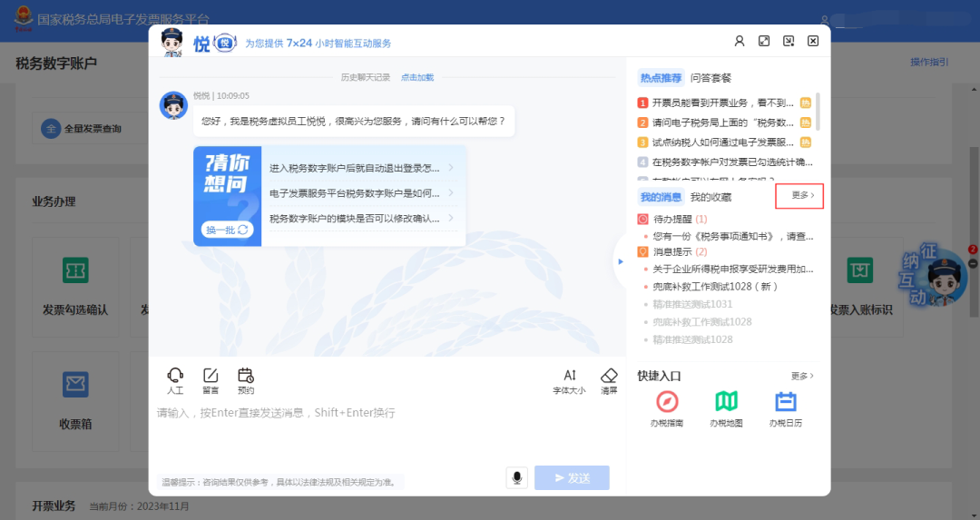Switch to the 热点推荐 tab
This screenshot has height=520, width=980.
click(661, 77)
